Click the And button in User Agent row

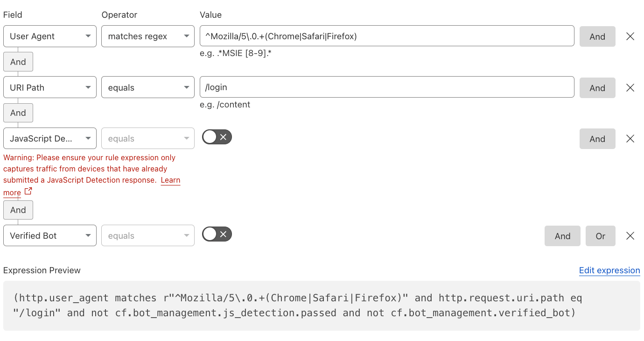[597, 36]
